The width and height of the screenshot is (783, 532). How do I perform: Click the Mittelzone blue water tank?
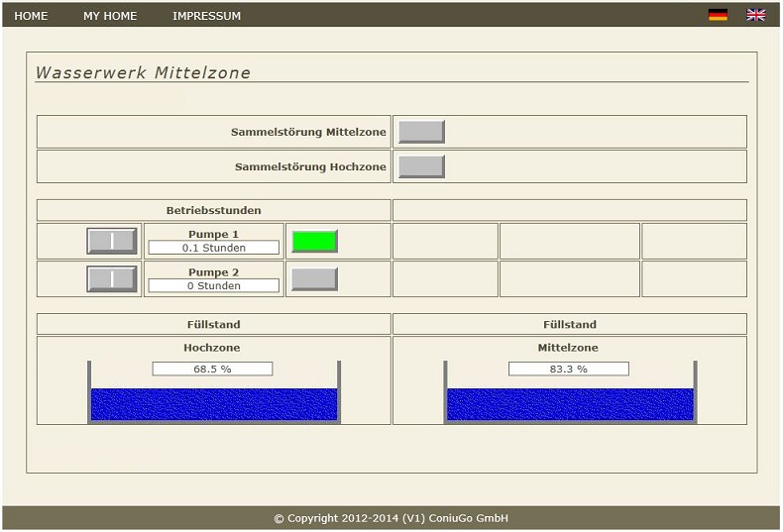(x=570, y=404)
